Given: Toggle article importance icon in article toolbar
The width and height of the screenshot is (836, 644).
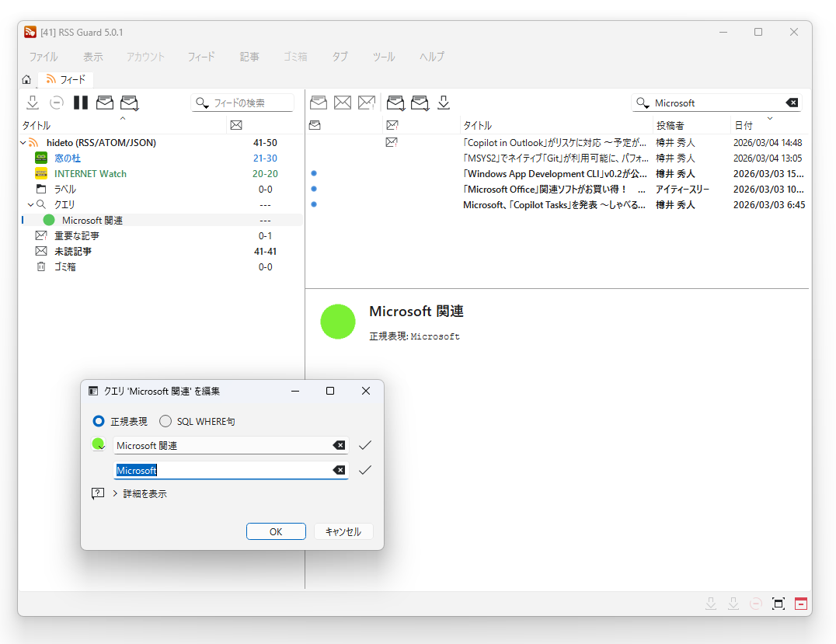Looking at the screenshot, I should [x=367, y=103].
